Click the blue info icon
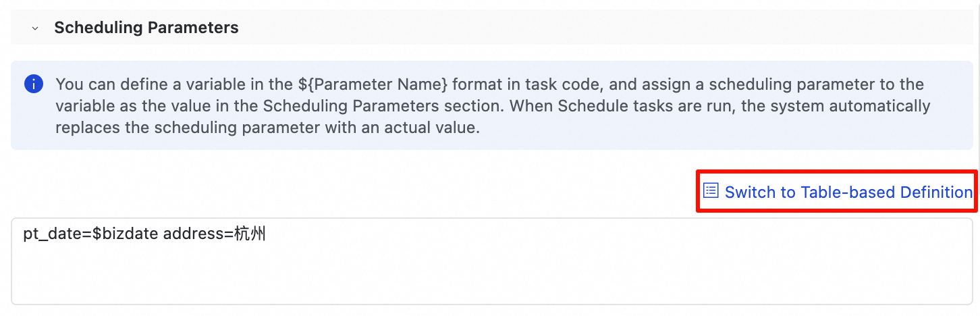Image resolution: width=980 pixels, height=316 pixels. (33, 84)
